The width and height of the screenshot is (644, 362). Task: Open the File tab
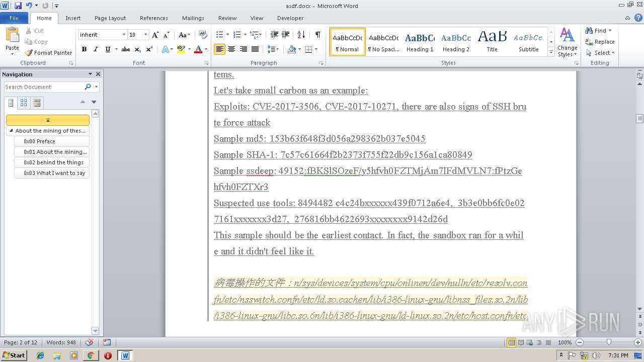point(14,18)
